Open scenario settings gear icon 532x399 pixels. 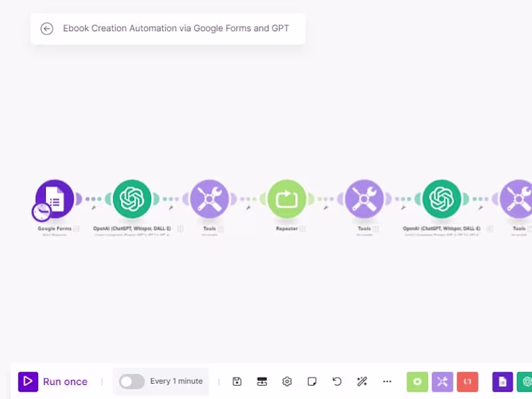pyautogui.click(x=287, y=381)
